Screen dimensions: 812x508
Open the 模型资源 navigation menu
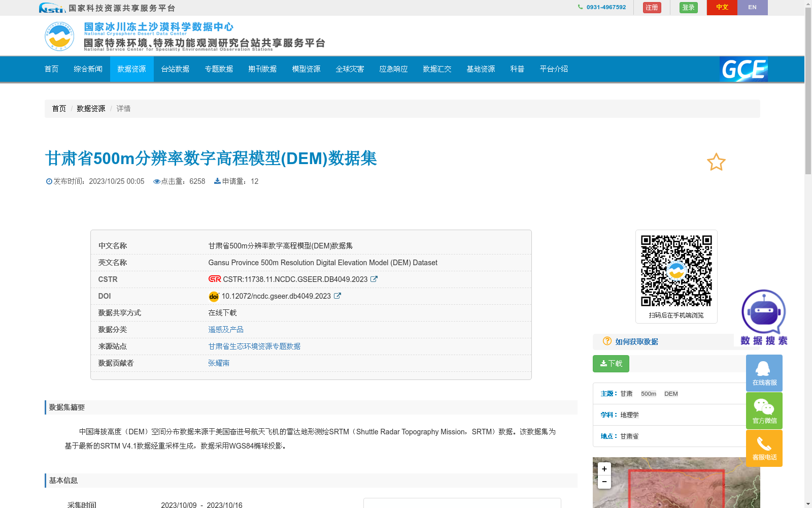click(306, 69)
